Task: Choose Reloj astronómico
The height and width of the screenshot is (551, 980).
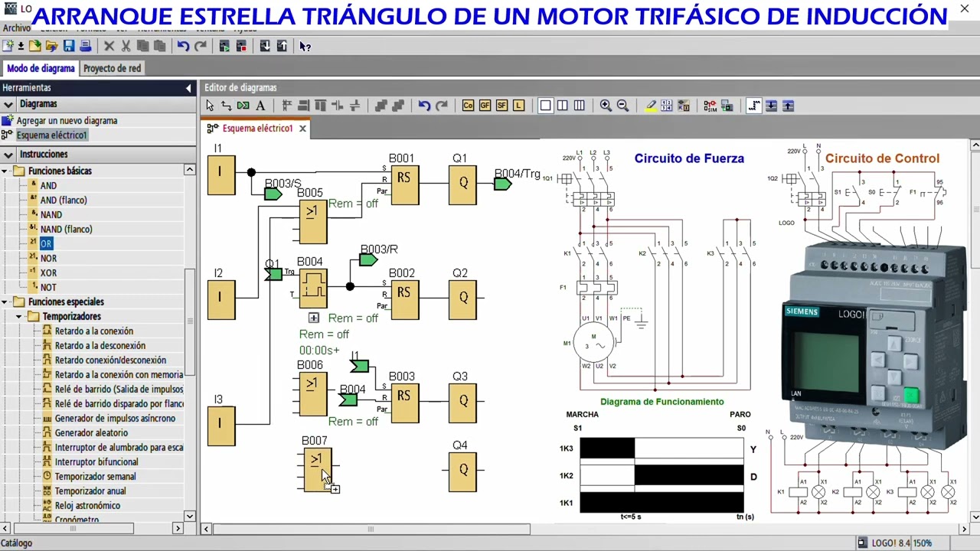Action: (87, 506)
